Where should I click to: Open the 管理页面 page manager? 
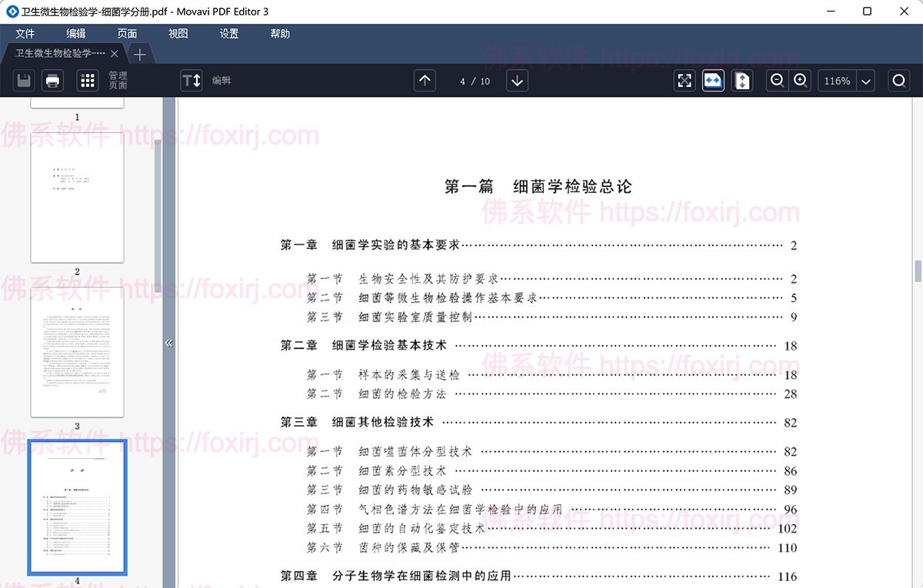coord(88,80)
